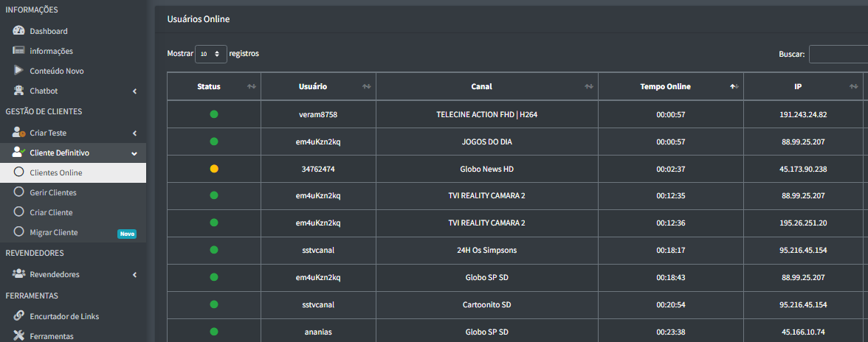Viewport: 868px width, 342px height.
Task: Select the Migrar Cliente circle option
Action: tap(19, 232)
